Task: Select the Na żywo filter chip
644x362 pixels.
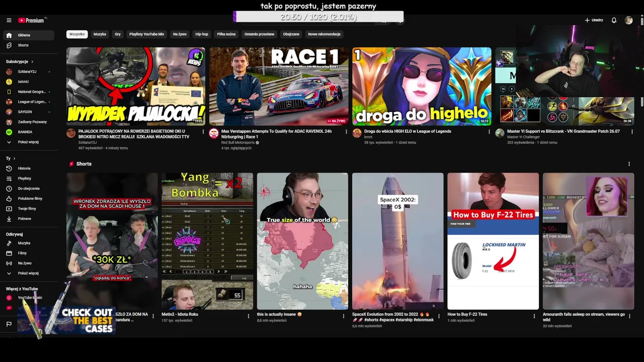Action: point(180,34)
